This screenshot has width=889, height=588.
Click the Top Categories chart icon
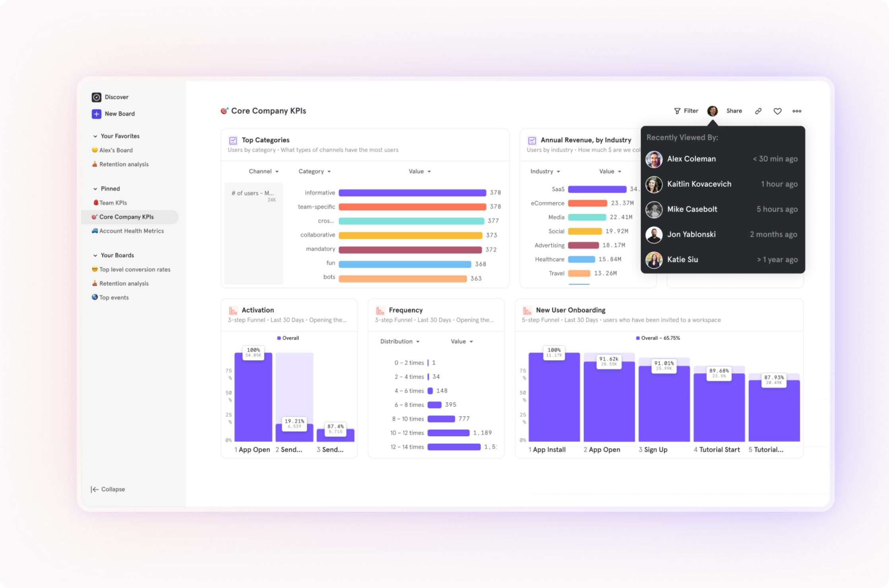[233, 140]
